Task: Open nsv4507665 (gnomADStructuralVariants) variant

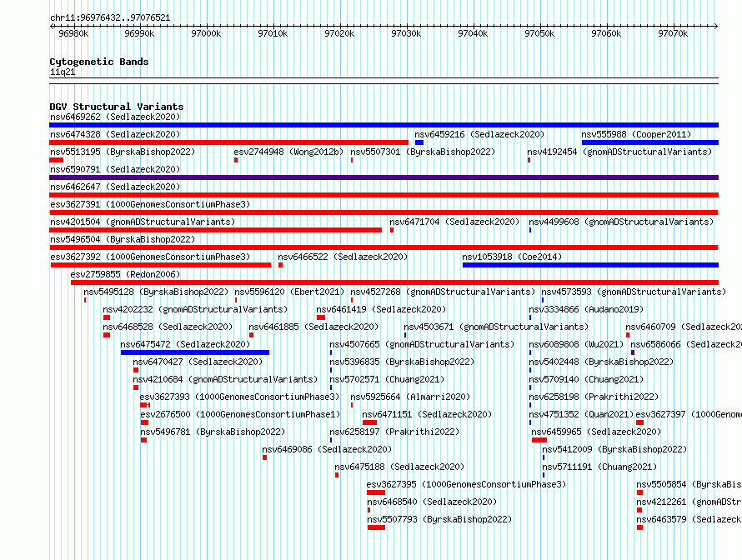Action: [x=422, y=344]
